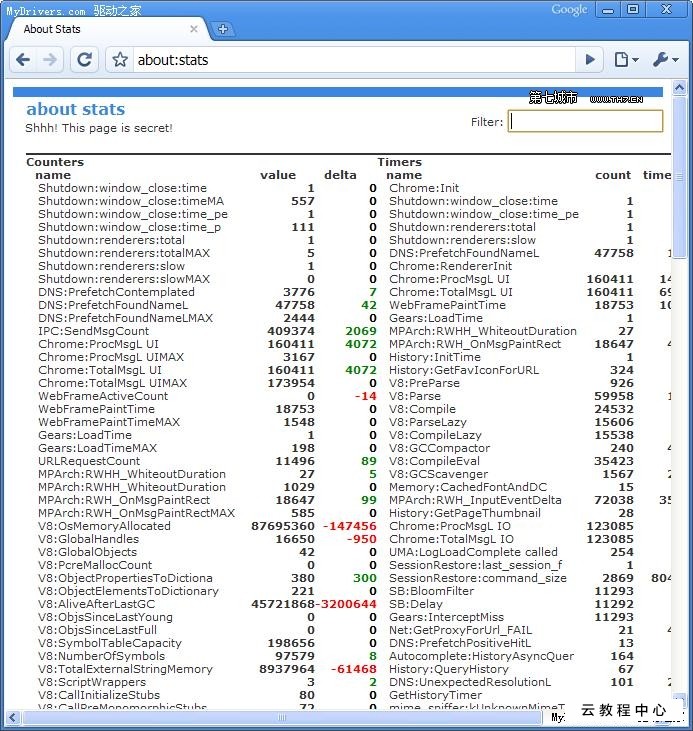Click timer 'Chrome:Init'
Screen dimensions: 693x731
tap(424, 188)
